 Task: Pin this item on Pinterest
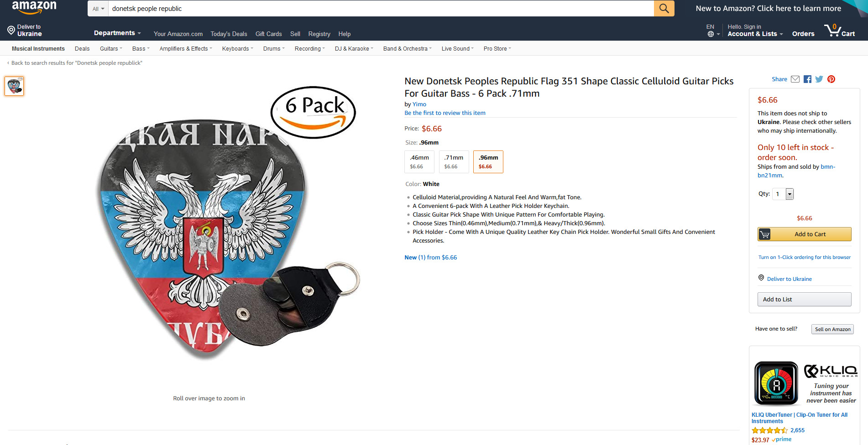(x=831, y=79)
